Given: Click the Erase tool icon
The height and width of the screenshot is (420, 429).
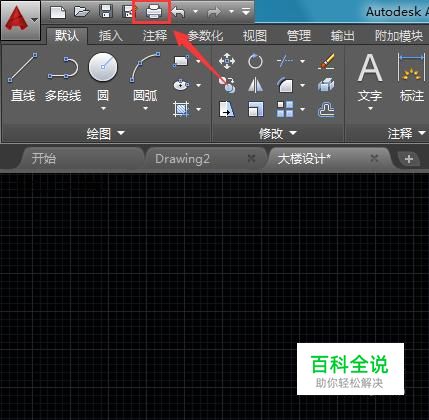Looking at the screenshot, I should pos(326,61).
